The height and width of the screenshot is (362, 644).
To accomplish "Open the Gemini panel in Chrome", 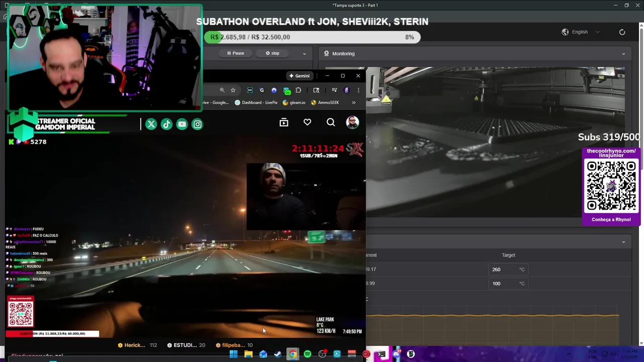I will 299,76.
